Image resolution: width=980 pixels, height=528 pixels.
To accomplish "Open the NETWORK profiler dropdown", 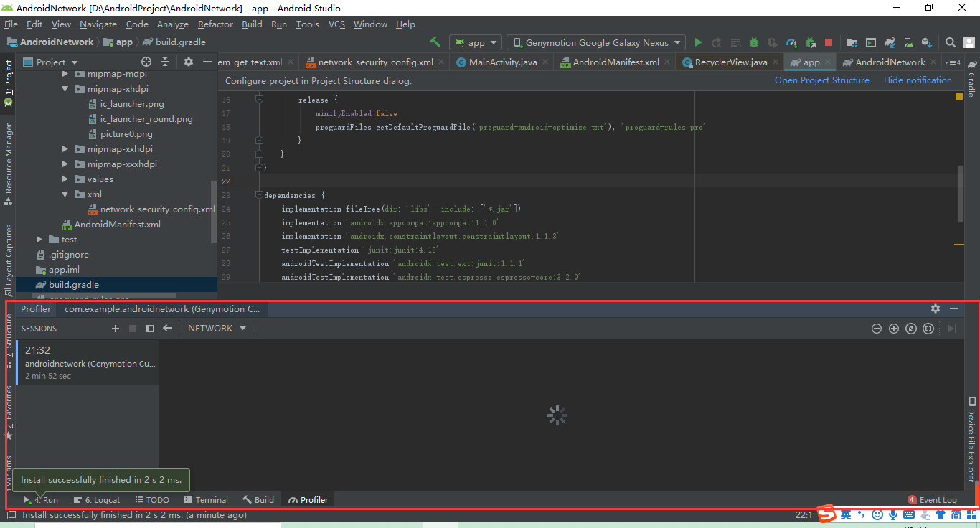I will click(x=217, y=328).
